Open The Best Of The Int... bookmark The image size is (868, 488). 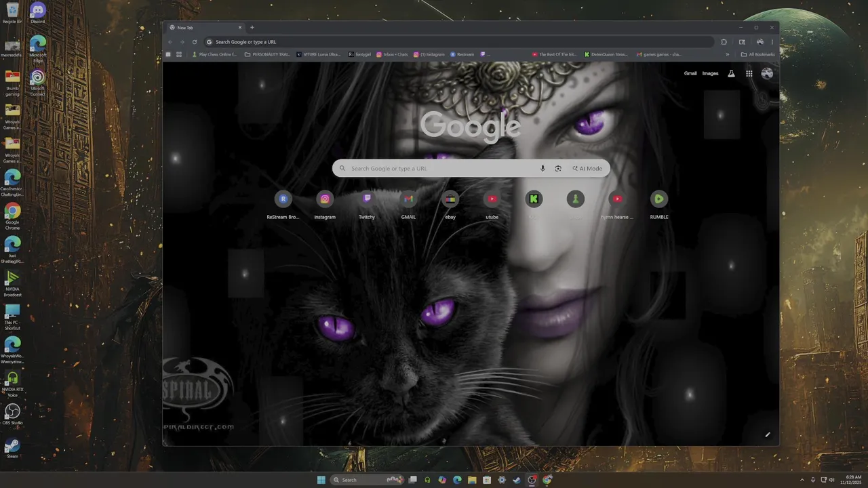pos(554,54)
